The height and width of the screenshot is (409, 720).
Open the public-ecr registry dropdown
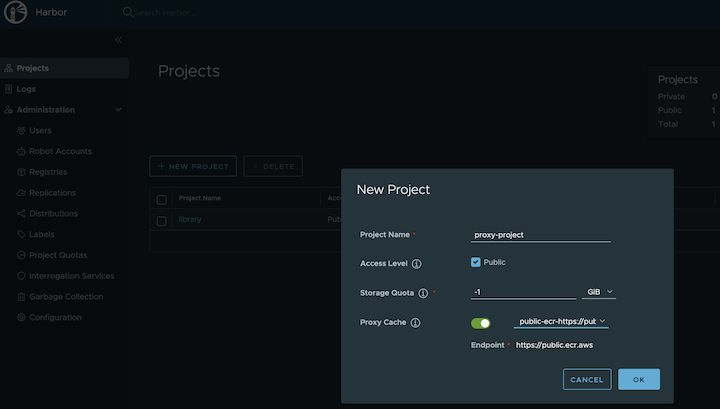point(561,322)
